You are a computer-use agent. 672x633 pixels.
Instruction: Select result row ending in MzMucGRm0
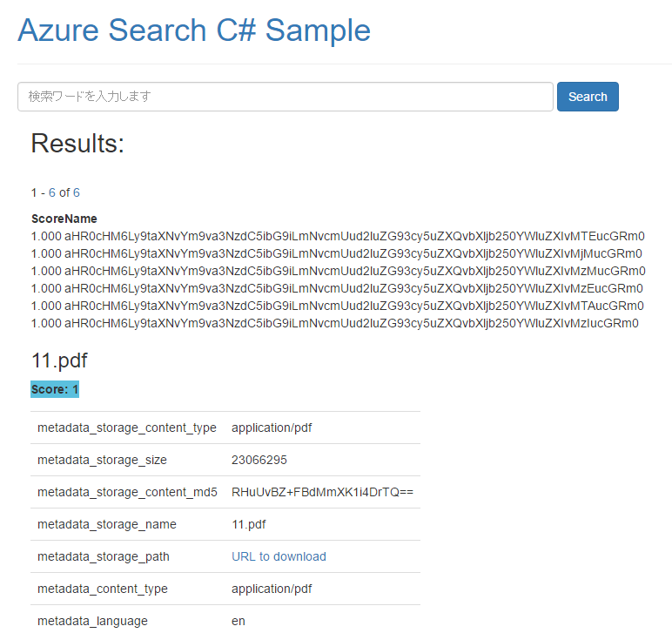tap(339, 271)
